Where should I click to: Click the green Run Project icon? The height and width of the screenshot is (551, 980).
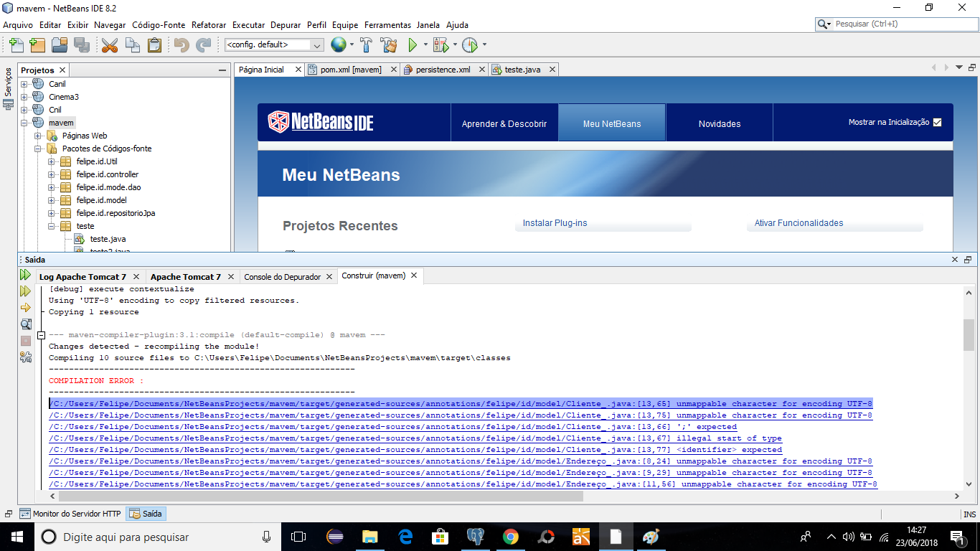point(413,45)
